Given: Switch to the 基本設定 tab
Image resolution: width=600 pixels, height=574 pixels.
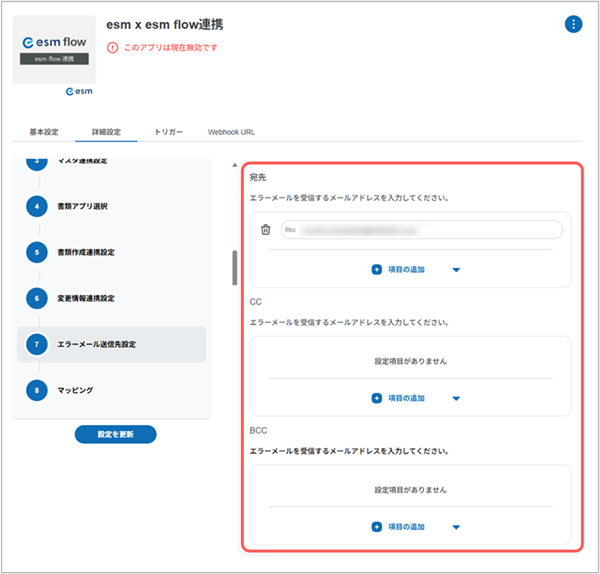Looking at the screenshot, I should (x=44, y=132).
